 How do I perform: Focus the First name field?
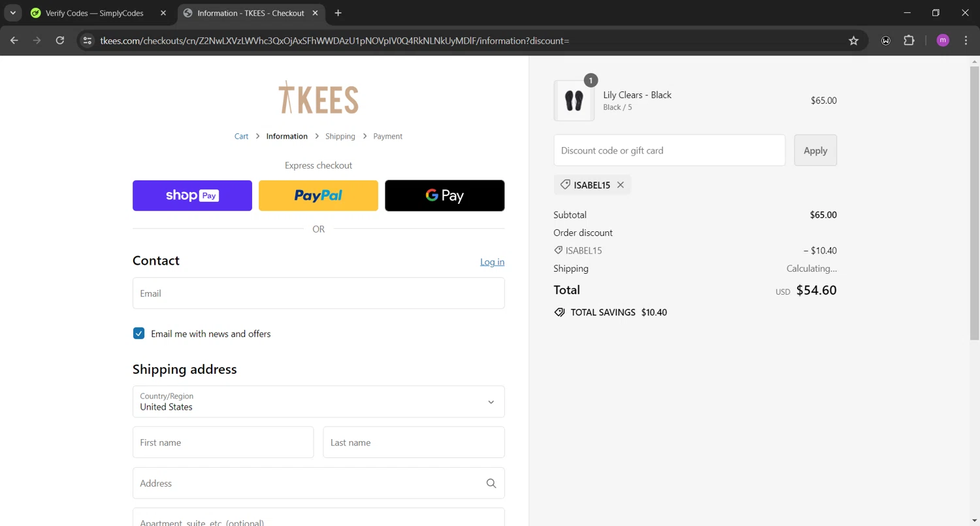[x=223, y=442]
